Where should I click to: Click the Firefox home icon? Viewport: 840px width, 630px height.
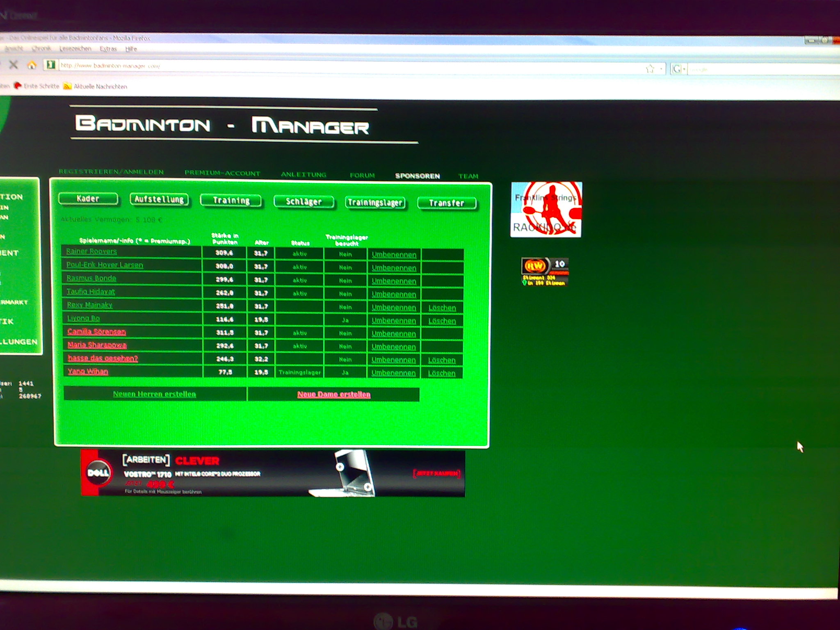(32, 65)
